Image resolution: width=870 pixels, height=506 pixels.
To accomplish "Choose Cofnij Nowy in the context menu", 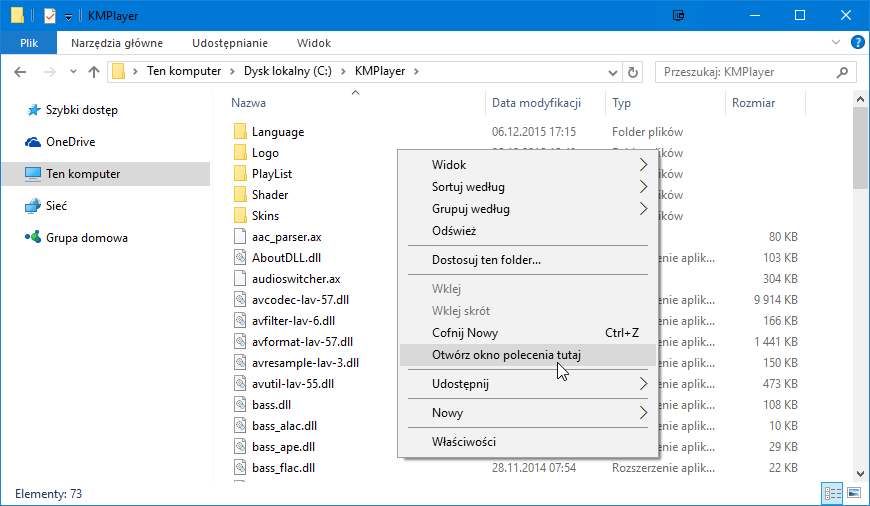I will (x=528, y=333).
